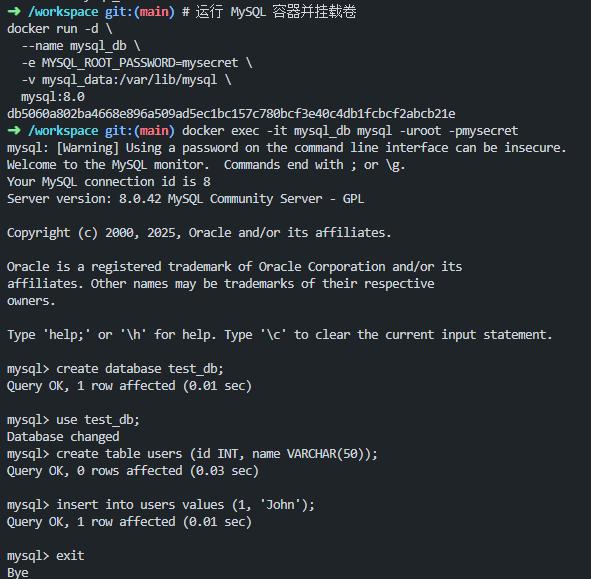Screen dimensions: 591x579
Task: Click the container ID hash output line
Action: [231, 113]
